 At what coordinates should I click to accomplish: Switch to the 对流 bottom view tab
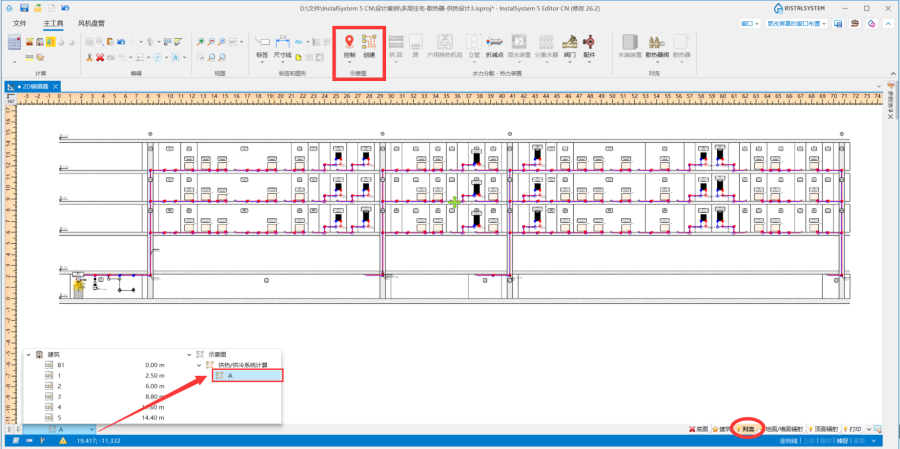click(748, 428)
